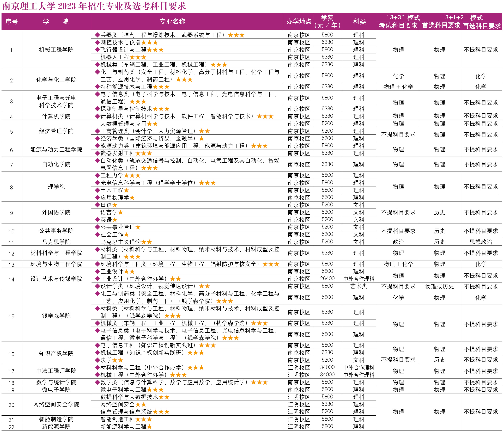Image resolution: width=504 pixels, height=431 pixels.
Task: Click the 艺术类 category cell
Action: 359,286
